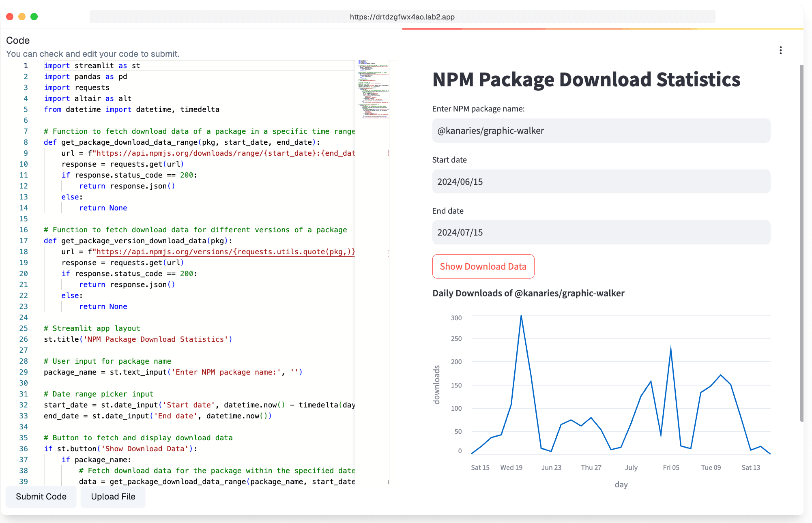Click the Streamlit app vertical scrollbar

801,243
